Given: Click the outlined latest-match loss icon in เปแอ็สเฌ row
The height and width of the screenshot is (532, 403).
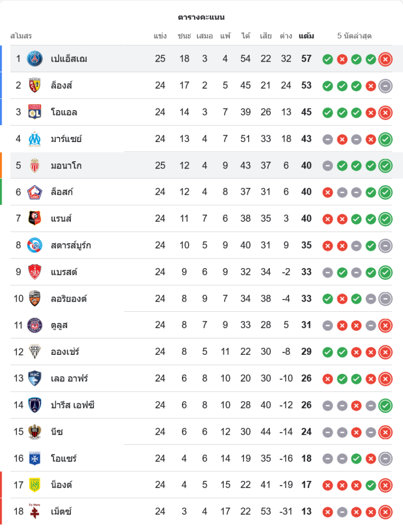Looking at the screenshot, I should [x=385, y=59].
